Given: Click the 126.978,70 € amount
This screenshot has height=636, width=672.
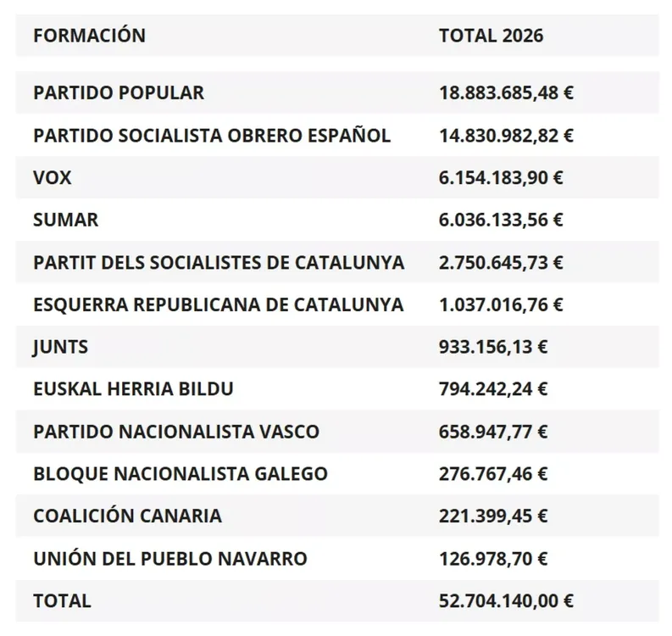Looking at the screenshot, I should point(493,559).
